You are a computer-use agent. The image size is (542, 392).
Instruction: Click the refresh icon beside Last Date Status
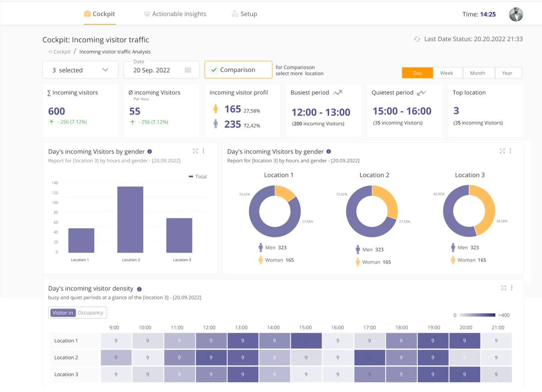coord(417,39)
